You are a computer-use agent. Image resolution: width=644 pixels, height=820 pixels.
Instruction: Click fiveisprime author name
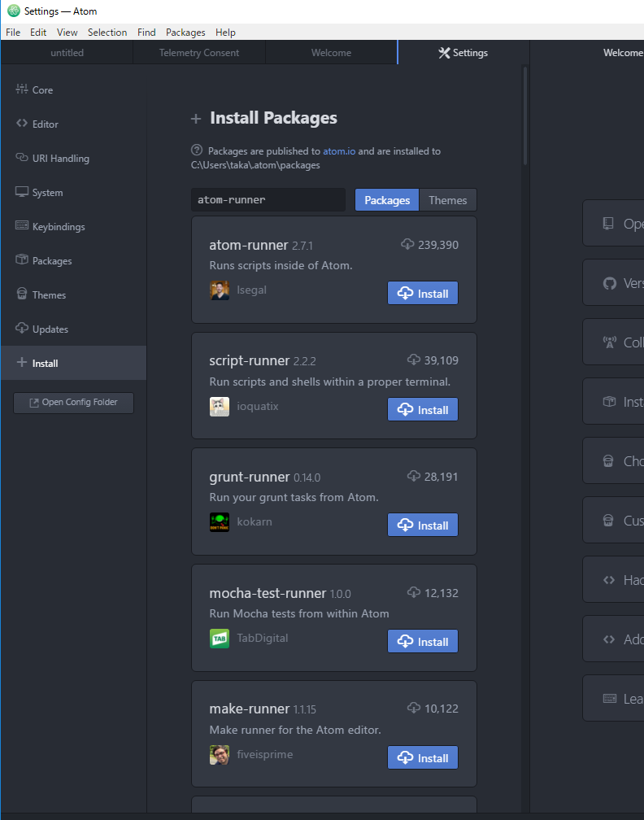coord(265,754)
